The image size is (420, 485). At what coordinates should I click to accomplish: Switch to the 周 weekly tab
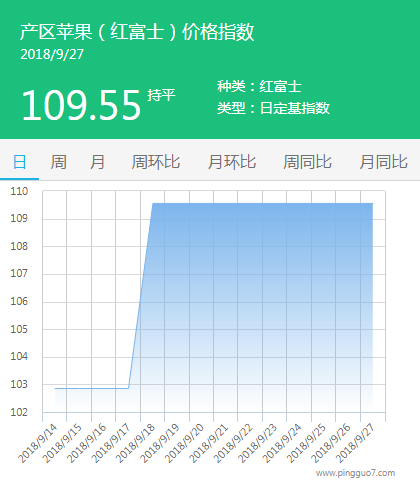(58, 162)
